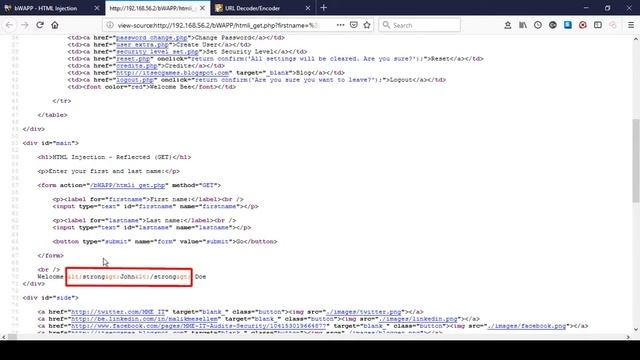This screenshot has height=360, width=640.
Task: Open password_change.php link in source
Action: click(x=151, y=38)
